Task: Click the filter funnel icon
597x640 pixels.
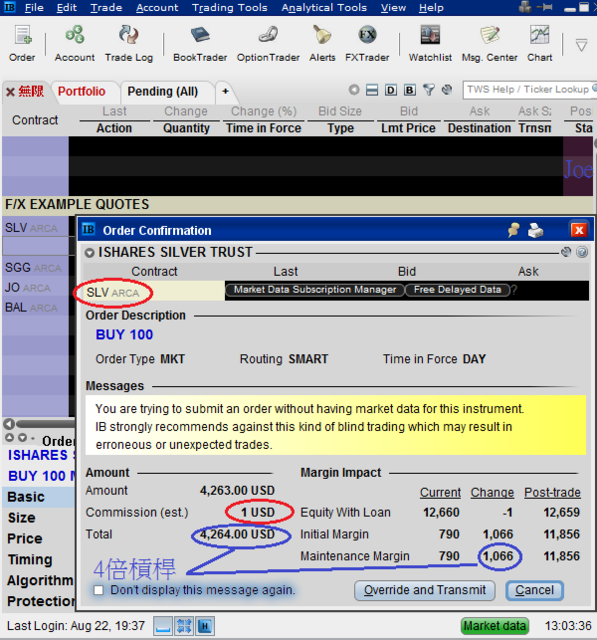Action: [x=428, y=89]
